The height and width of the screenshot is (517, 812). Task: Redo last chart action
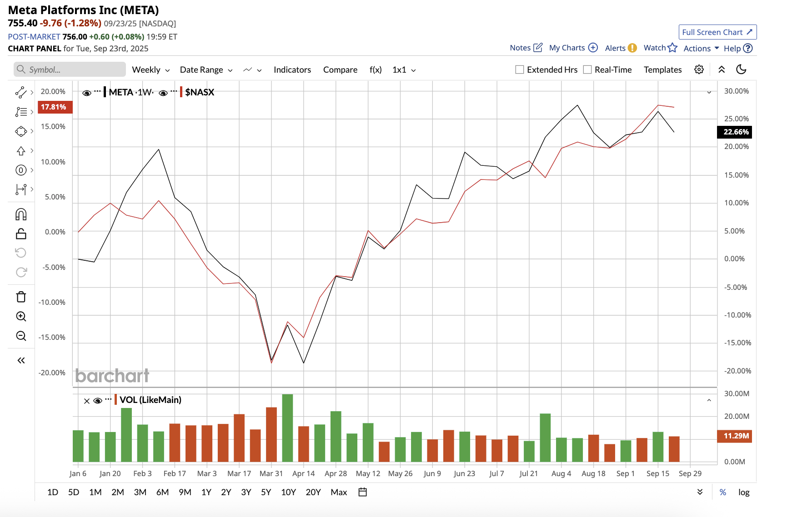pos(21,272)
